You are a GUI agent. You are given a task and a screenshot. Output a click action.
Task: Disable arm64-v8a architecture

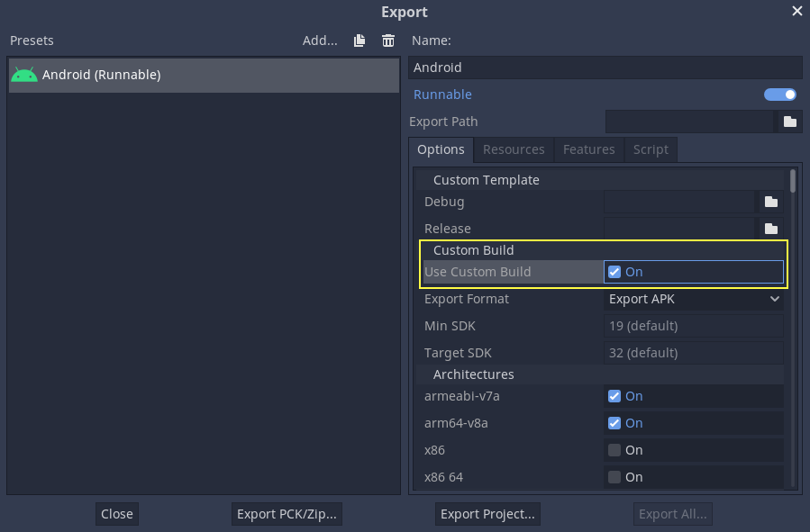(x=614, y=422)
